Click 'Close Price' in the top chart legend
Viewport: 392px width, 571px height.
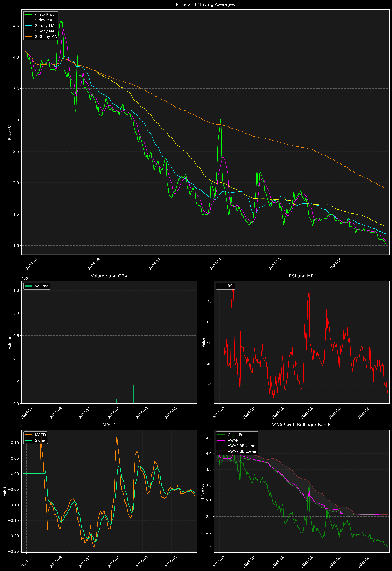(x=45, y=15)
